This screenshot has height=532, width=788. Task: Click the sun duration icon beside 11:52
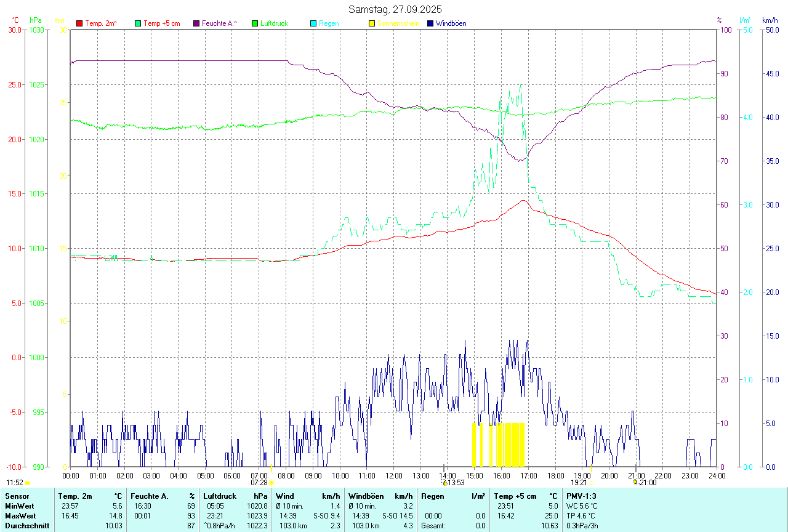tap(28, 483)
